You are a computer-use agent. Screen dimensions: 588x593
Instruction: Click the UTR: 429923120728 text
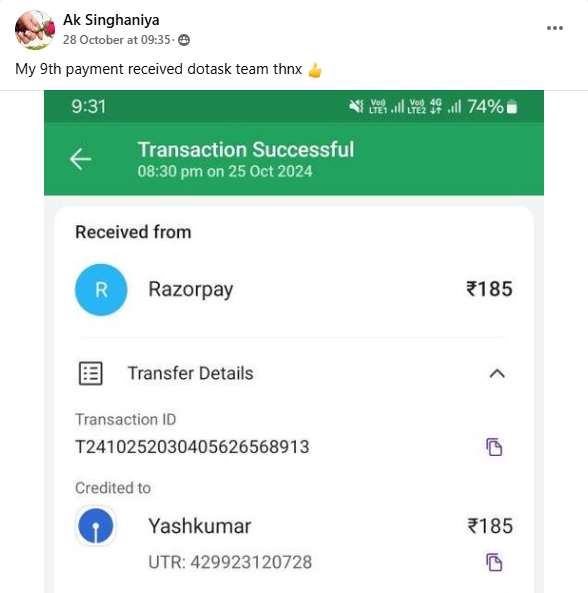pos(230,562)
